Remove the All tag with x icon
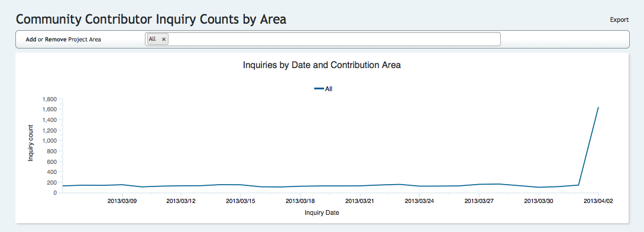This screenshot has width=644, height=232. 163,39
